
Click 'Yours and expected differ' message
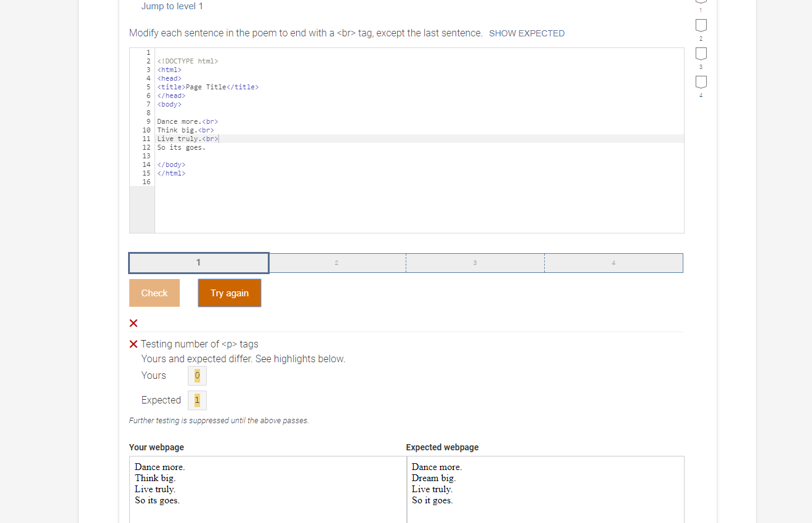pos(243,359)
